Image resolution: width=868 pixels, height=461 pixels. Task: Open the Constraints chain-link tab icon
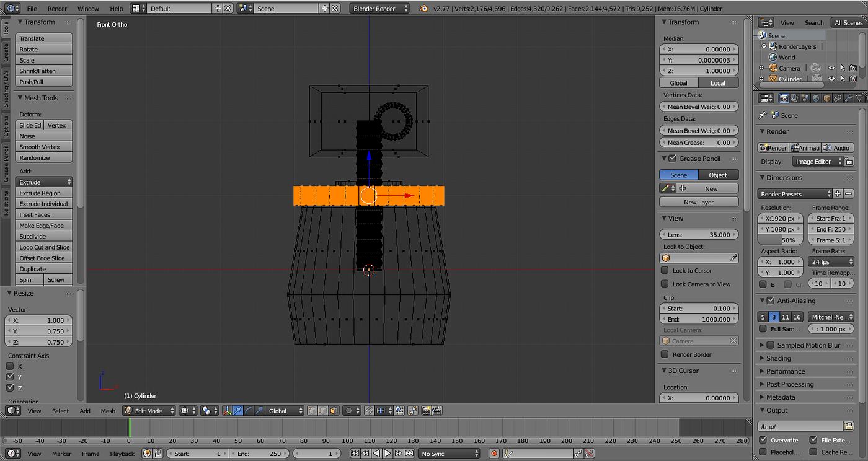click(838, 98)
